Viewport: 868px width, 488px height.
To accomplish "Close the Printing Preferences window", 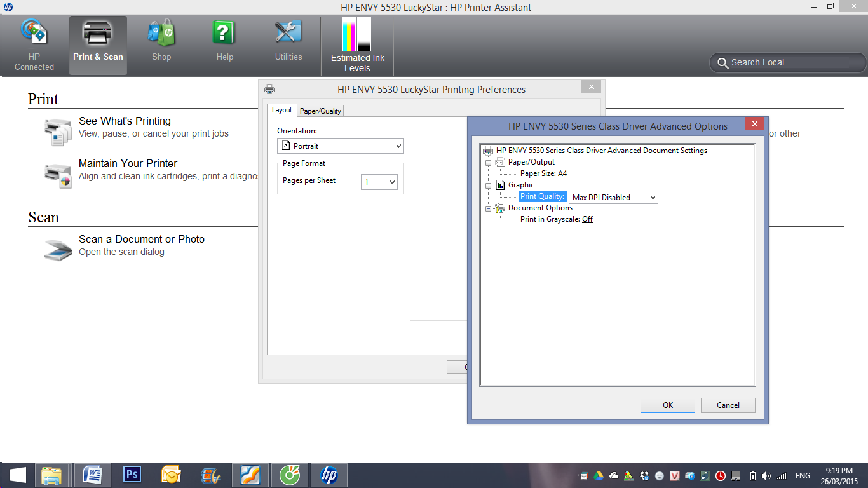I will 591,87.
